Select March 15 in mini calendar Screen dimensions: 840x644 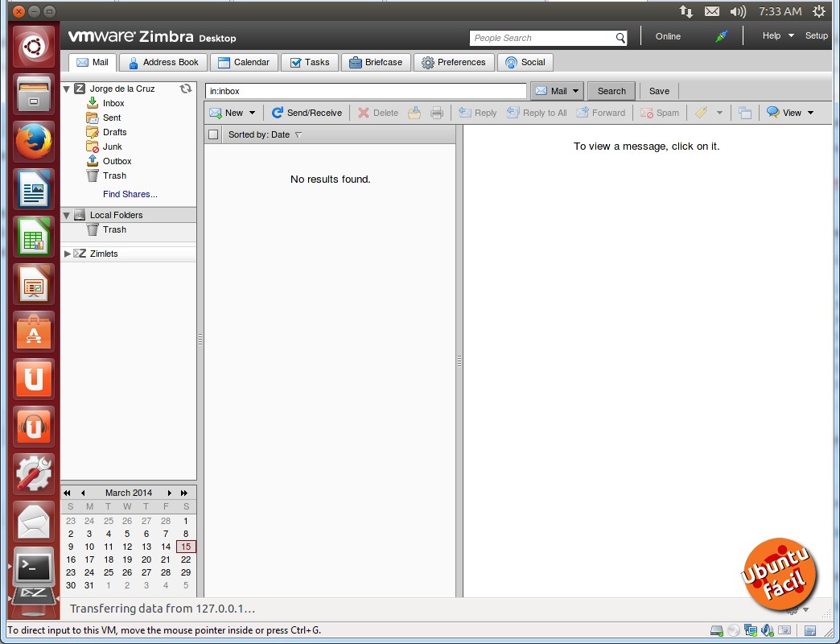pos(186,547)
